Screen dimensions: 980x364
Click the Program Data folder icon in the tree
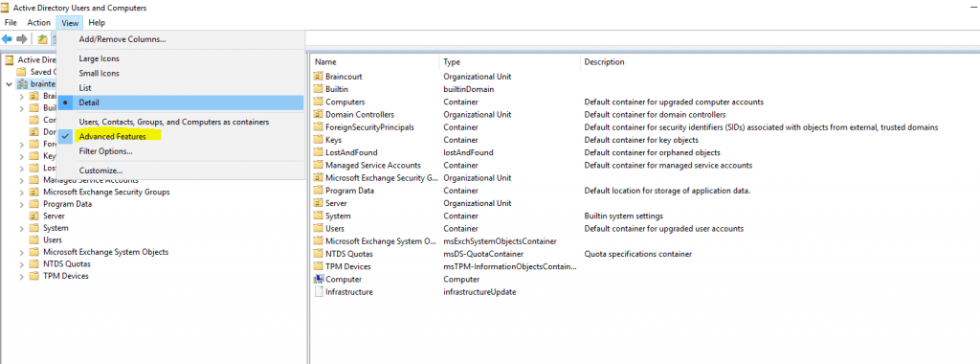tap(33, 204)
